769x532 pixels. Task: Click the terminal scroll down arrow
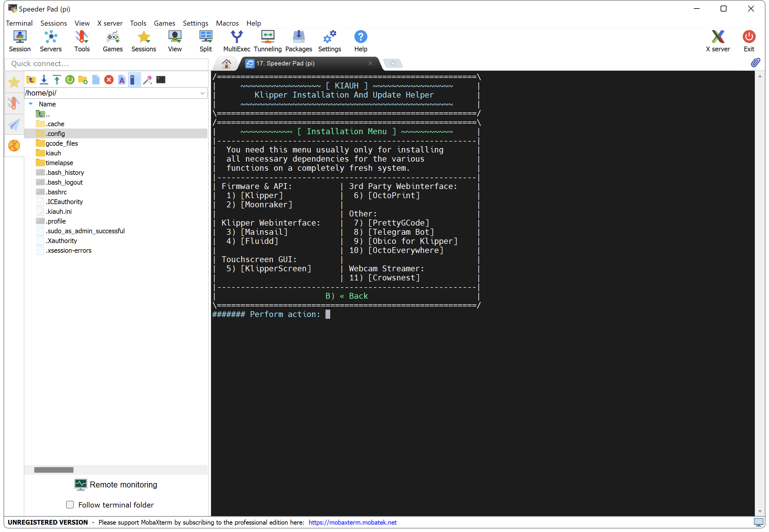point(760,511)
